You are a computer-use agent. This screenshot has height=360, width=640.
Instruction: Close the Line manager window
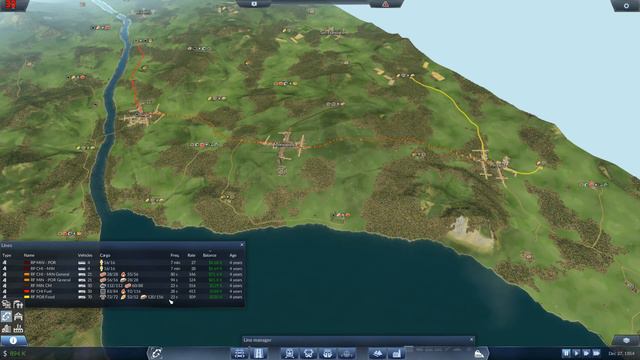pos(471,340)
